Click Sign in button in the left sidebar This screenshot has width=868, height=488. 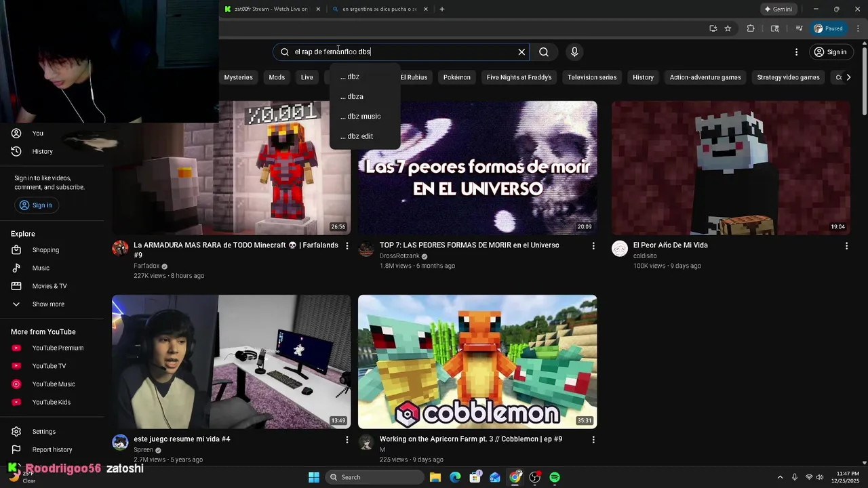[x=35, y=205]
